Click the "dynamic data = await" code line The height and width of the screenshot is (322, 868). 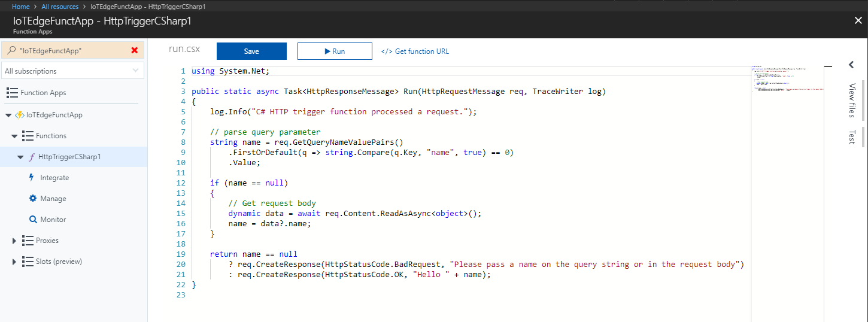pyautogui.click(x=355, y=214)
